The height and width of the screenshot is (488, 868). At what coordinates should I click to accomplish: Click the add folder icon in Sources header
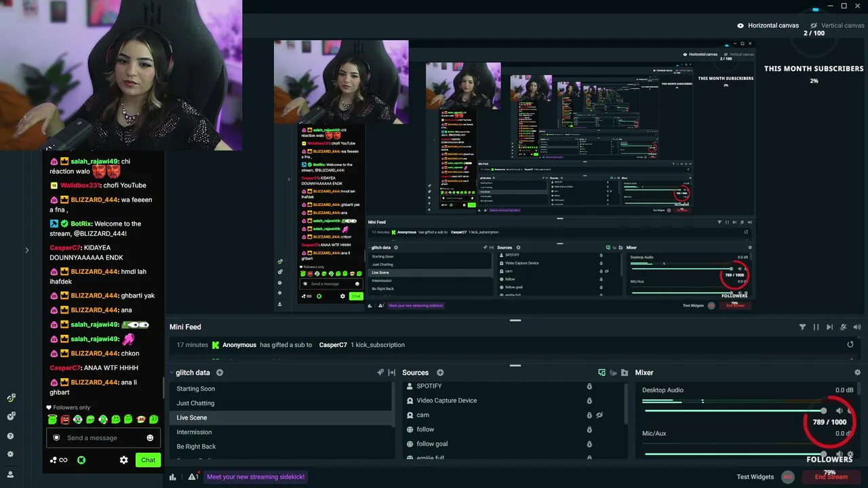tap(625, 373)
